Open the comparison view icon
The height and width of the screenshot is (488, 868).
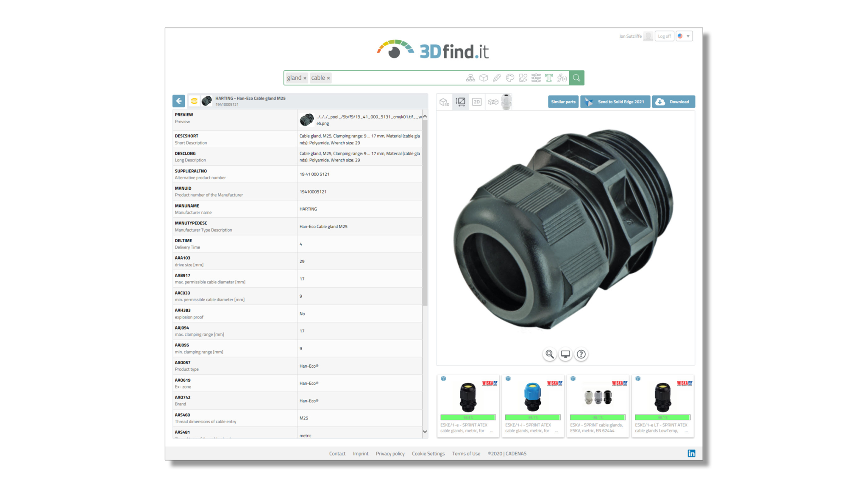coord(492,102)
